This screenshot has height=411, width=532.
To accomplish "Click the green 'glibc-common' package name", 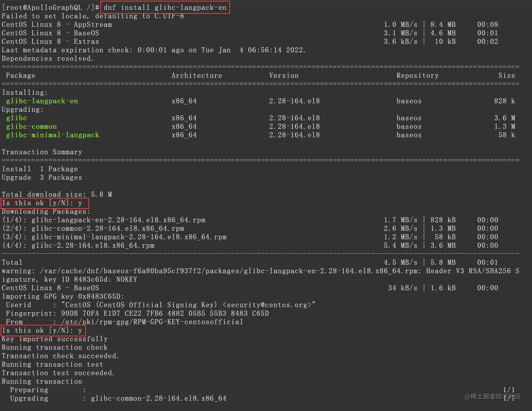I will (x=31, y=126).
